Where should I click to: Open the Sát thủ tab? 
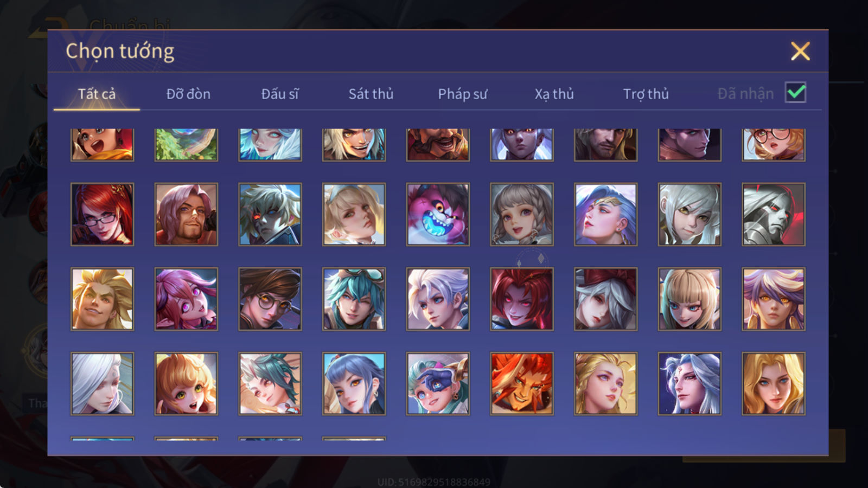pos(371,94)
